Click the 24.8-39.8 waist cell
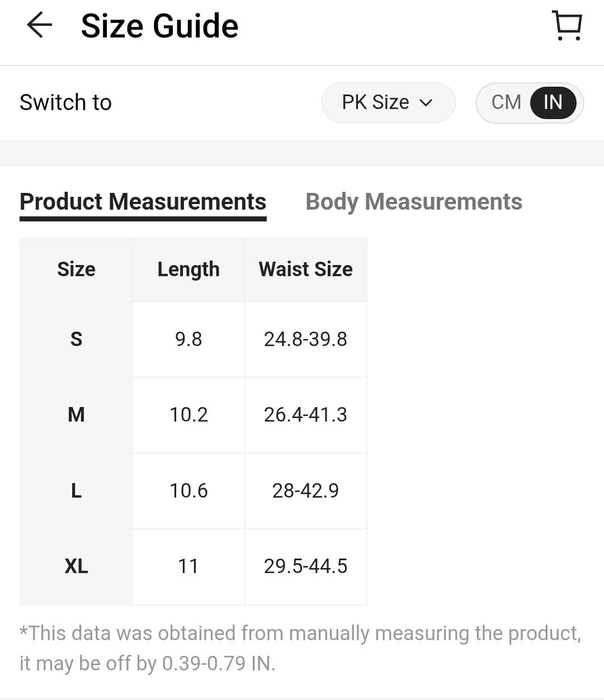 pos(305,339)
